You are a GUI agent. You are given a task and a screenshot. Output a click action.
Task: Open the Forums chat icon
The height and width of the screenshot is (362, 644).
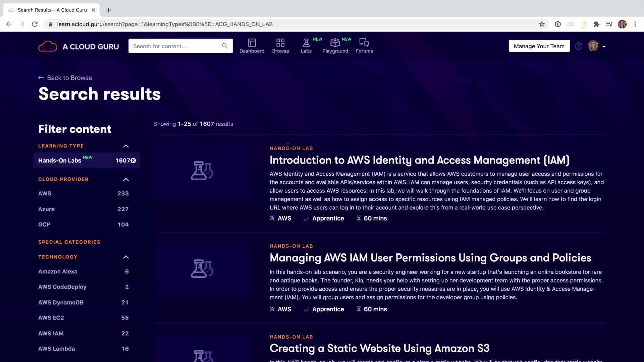364,43
